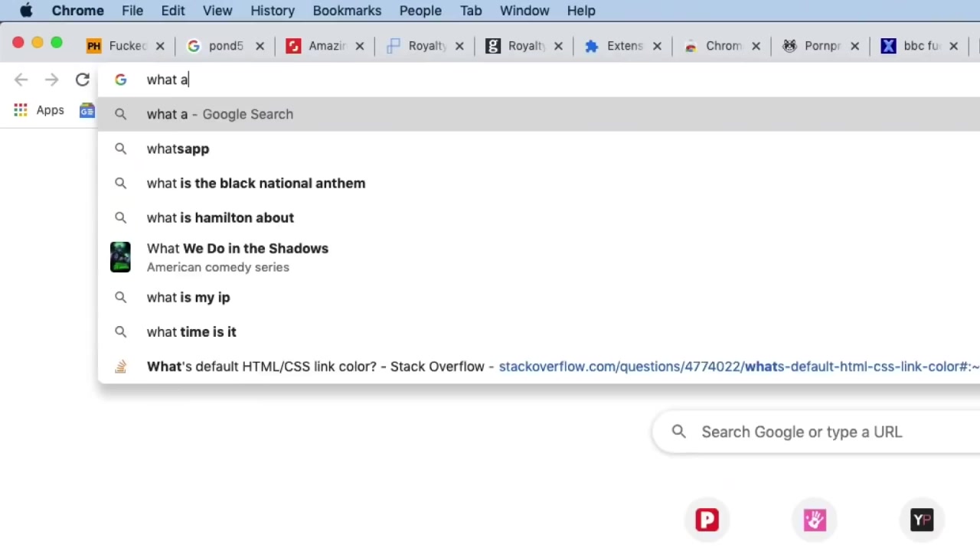Open the Chrome application menu
The height and width of the screenshot is (551, 980).
[77, 11]
